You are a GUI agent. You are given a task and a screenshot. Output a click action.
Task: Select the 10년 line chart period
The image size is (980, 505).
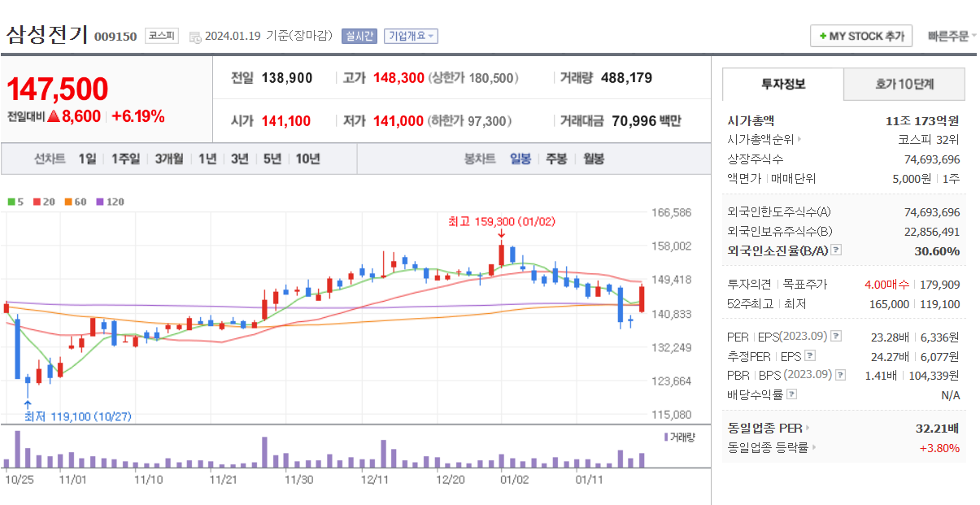point(307,159)
